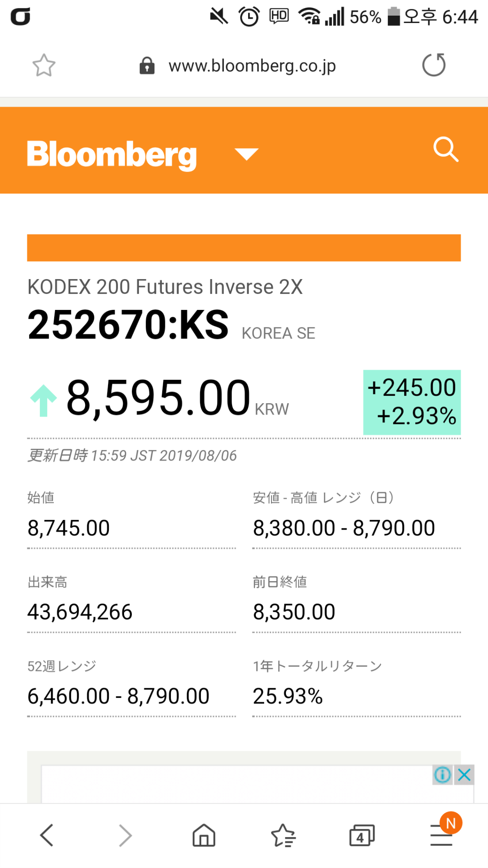The height and width of the screenshot is (868, 488).
Task: Tap the green +245.00 change box
Action: (x=412, y=402)
